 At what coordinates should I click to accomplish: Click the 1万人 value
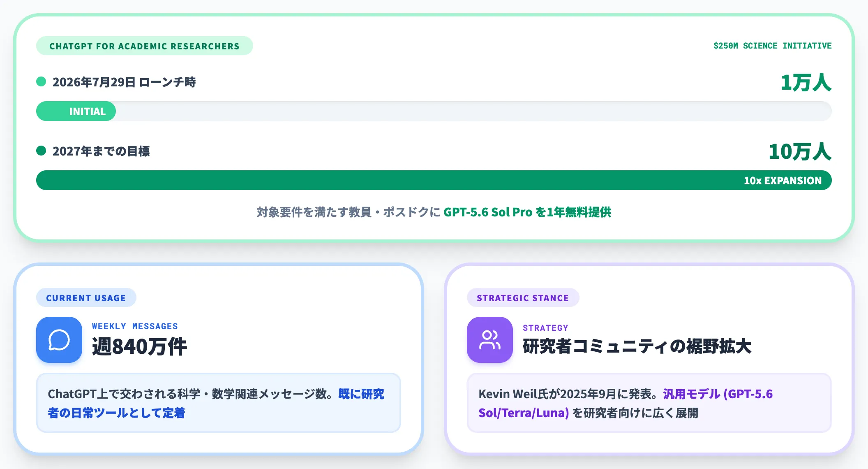[806, 82]
